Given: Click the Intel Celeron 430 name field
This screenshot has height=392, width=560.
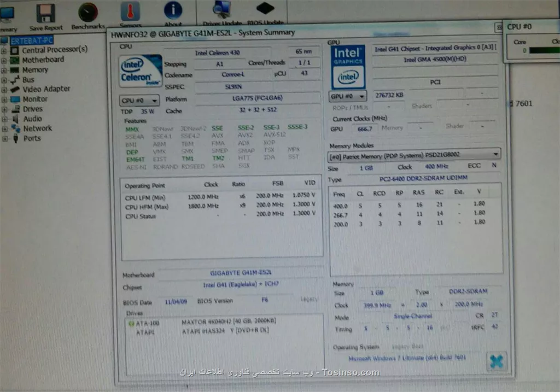Looking at the screenshot, I should pos(217,53).
